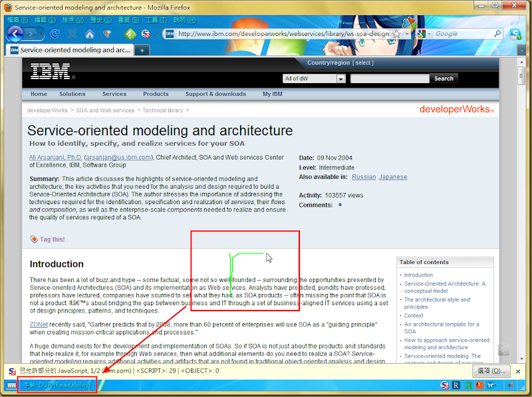Open the 檢視 (V) menu
Screen dimensions: 532x397
point(73,20)
